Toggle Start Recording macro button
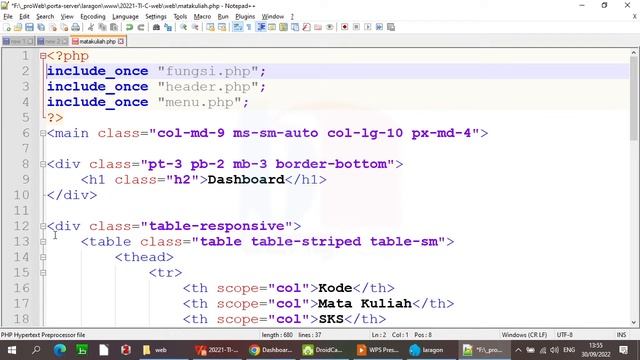This screenshot has height=360, width=640. tap(344, 27)
